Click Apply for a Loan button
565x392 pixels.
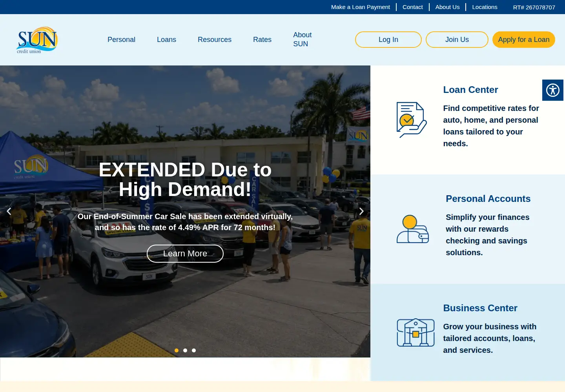[x=524, y=40]
